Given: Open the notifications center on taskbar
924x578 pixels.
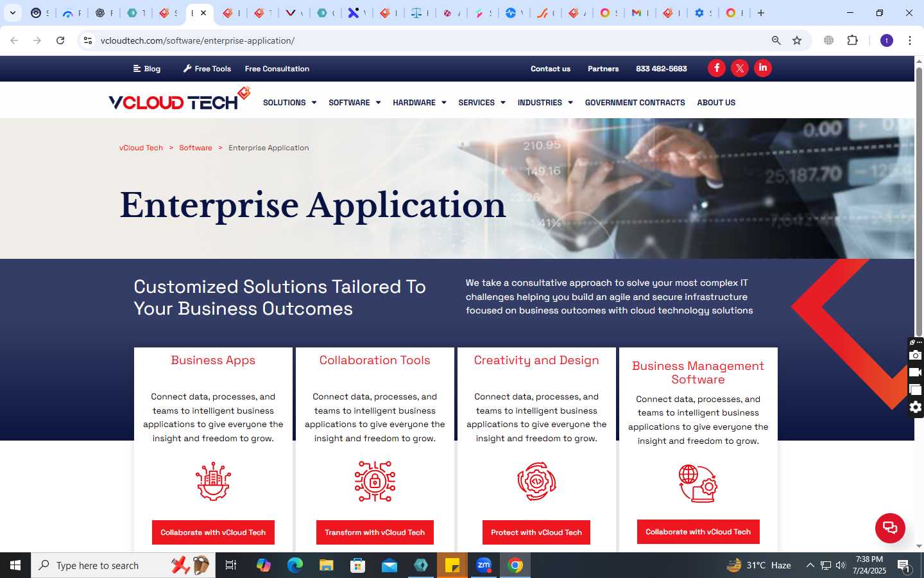Looking at the screenshot, I should point(904,565).
